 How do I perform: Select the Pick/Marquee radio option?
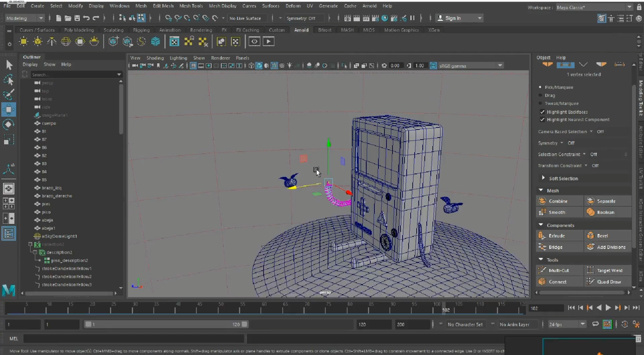tap(540, 87)
